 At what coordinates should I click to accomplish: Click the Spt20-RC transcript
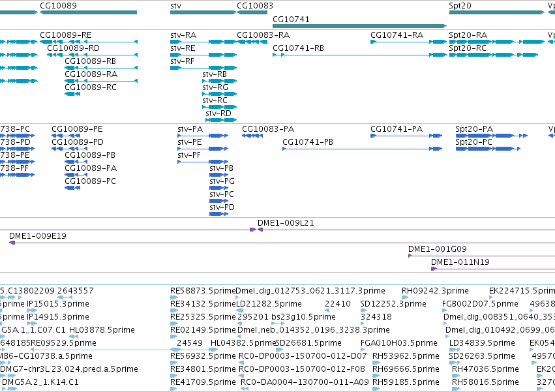click(x=494, y=55)
